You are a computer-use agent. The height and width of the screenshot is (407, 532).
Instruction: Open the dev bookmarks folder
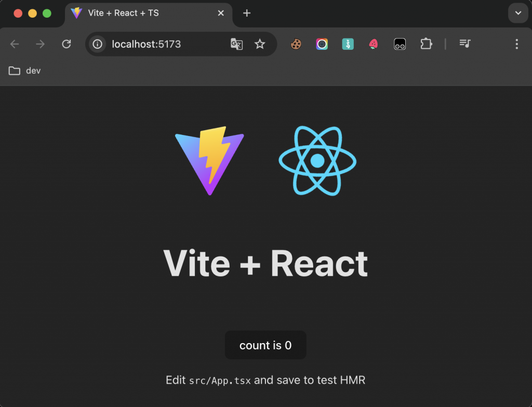24,71
